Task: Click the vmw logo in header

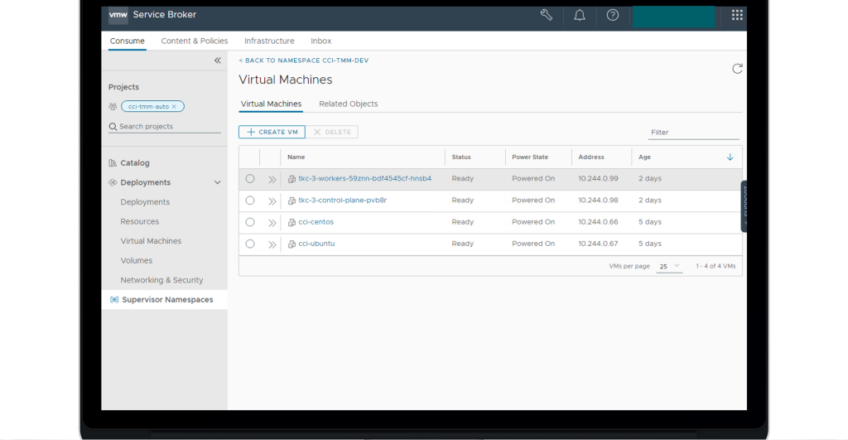Action: click(x=118, y=15)
